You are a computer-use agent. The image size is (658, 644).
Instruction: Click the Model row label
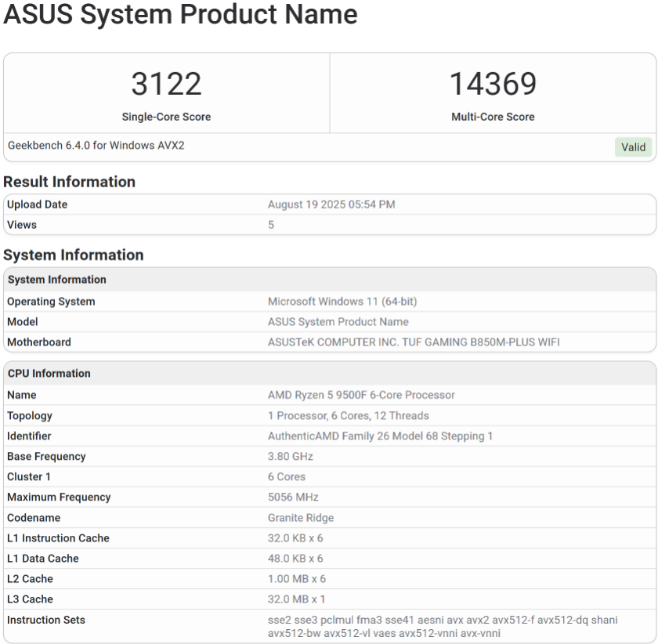[23, 321]
